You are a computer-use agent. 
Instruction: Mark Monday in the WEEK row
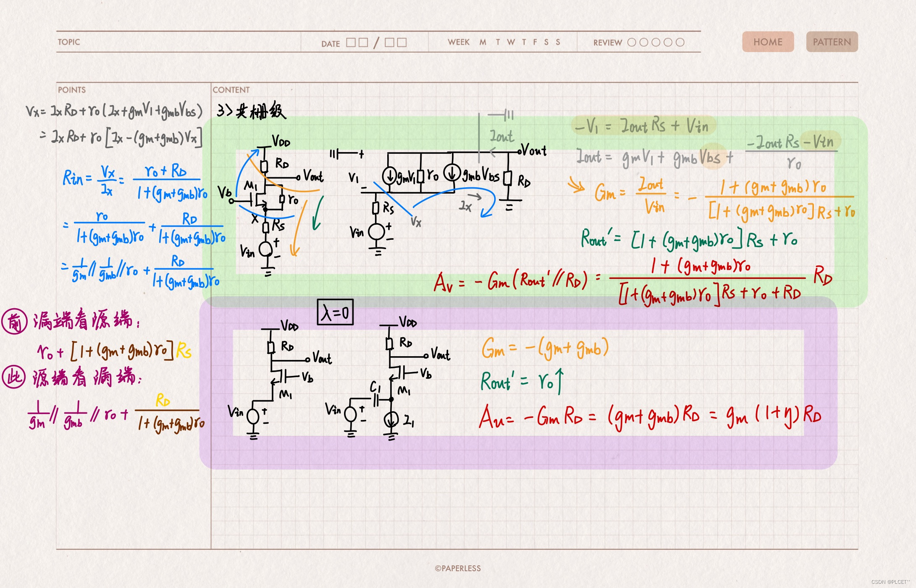click(x=483, y=42)
